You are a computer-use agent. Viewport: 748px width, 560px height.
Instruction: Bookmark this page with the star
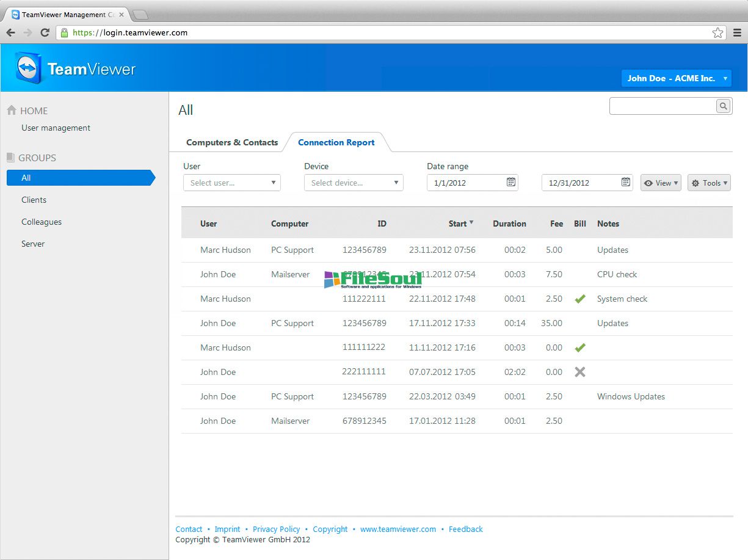718,33
